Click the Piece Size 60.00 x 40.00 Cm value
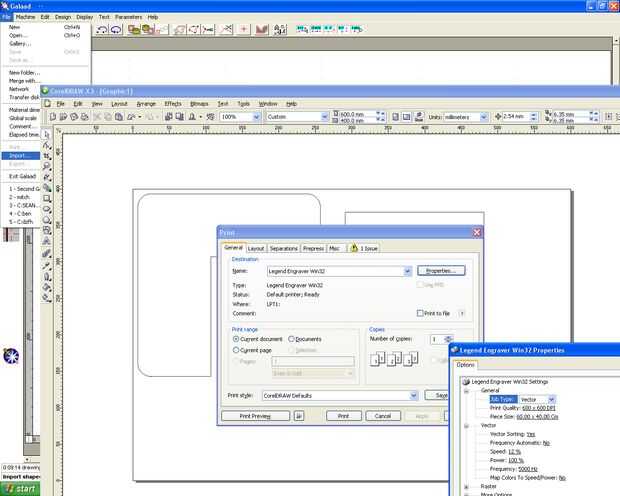This screenshot has width=620, height=496. coord(537,416)
